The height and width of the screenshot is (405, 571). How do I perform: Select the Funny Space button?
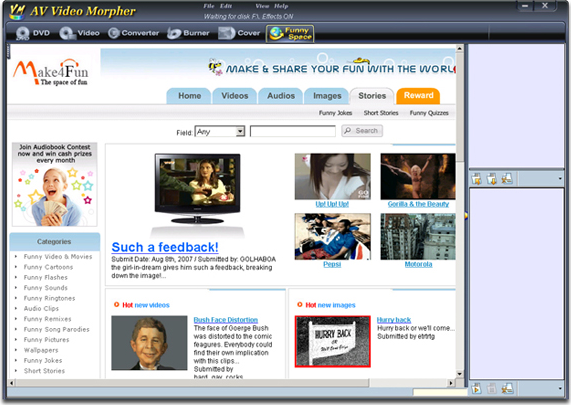click(290, 34)
